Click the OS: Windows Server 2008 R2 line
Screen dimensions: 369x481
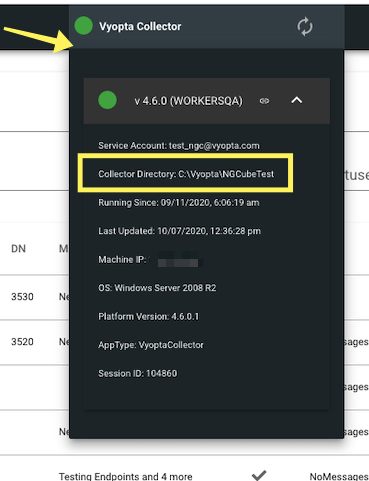(x=157, y=288)
